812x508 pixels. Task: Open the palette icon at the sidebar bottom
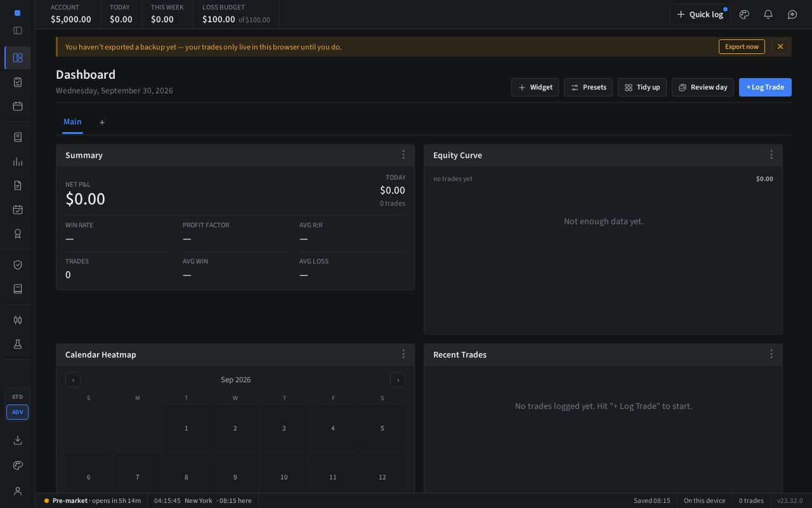pyautogui.click(x=18, y=465)
